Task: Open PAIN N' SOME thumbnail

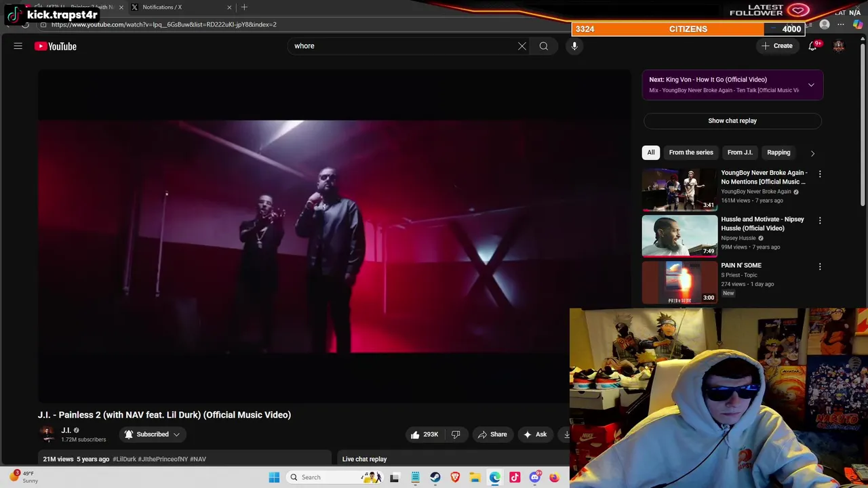Action: tap(679, 283)
